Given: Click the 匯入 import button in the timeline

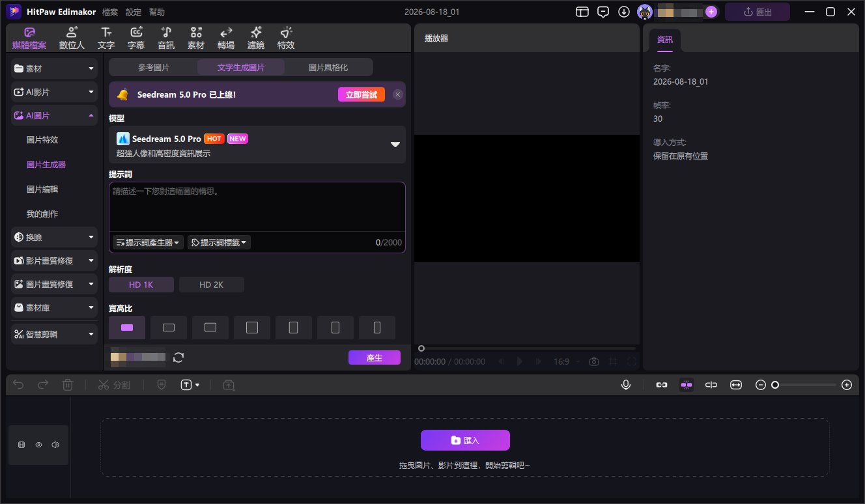Looking at the screenshot, I should point(465,440).
